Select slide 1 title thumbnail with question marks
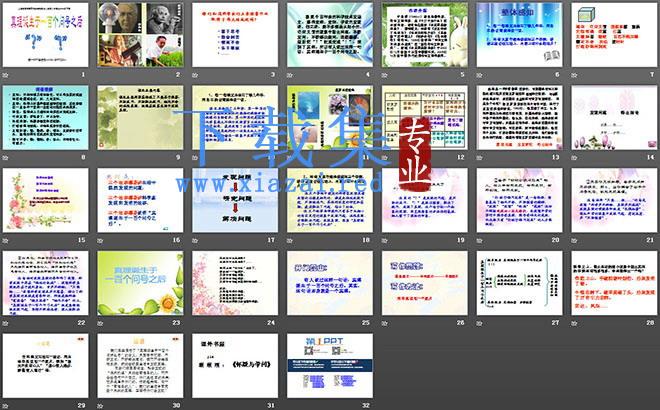The image size is (660, 410). coord(45,35)
